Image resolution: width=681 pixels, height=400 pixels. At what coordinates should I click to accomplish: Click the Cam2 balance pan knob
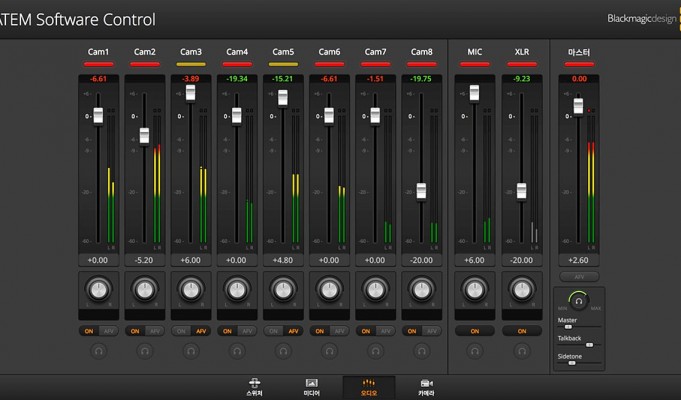[145, 290]
